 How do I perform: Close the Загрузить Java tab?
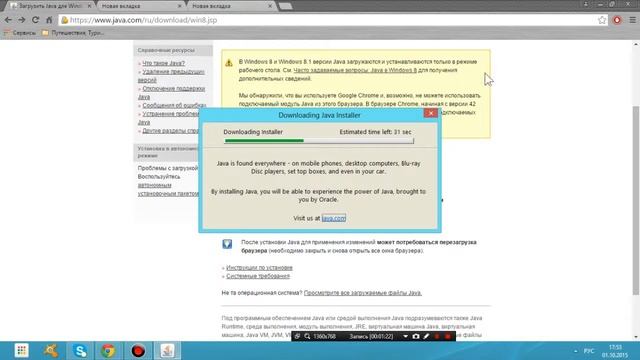(89, 6)
